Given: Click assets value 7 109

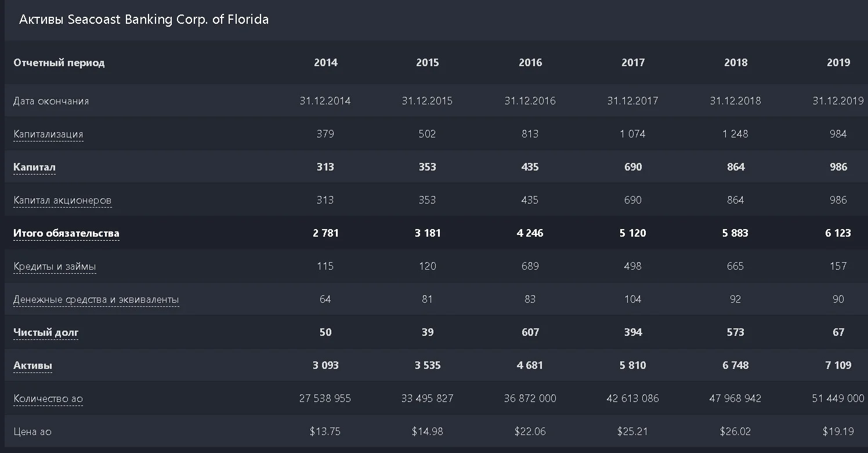Looking at the screenshot, I should (x=838, y=365).
